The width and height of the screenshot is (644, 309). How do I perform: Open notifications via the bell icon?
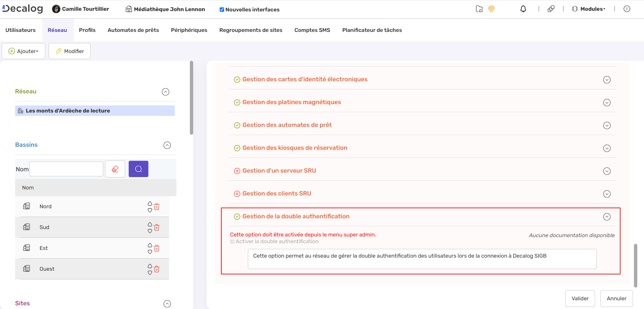pyautogui.click(x=523, y=9)
